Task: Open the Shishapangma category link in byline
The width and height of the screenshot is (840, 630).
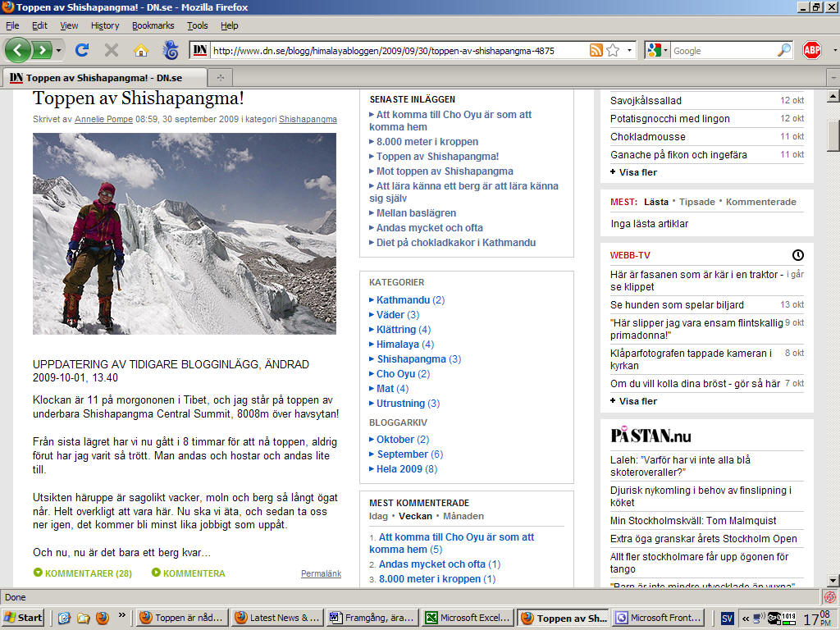Action: tap(308, 119)
